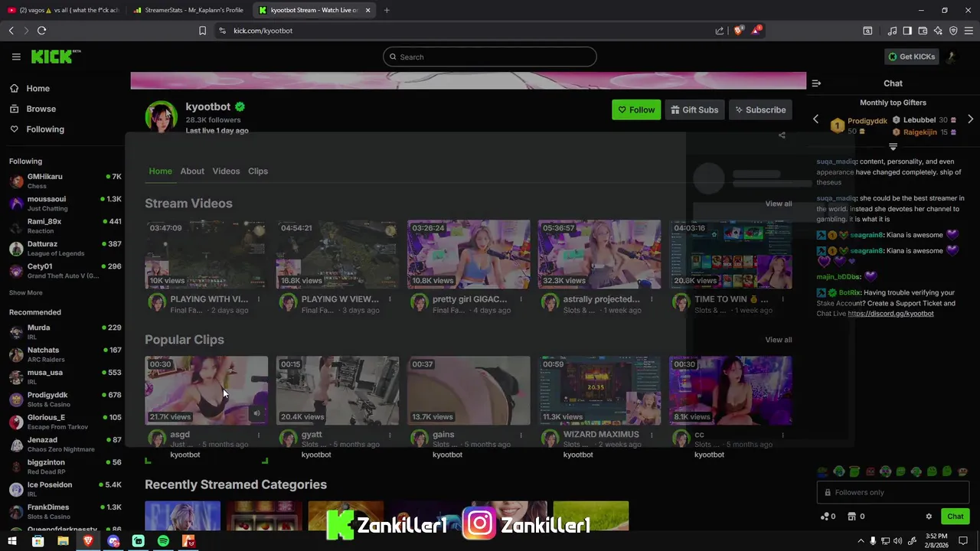Open the Clips channel tab
The image size is (980, 551).
258,171
